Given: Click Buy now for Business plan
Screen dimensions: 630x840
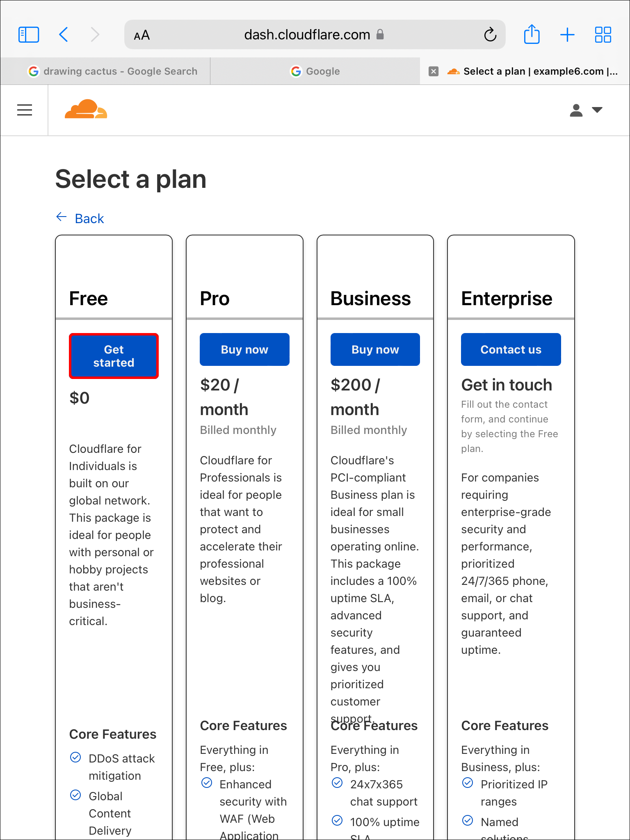Looking at the screenshot, I should pyautogui.click(x=375, y=349).
